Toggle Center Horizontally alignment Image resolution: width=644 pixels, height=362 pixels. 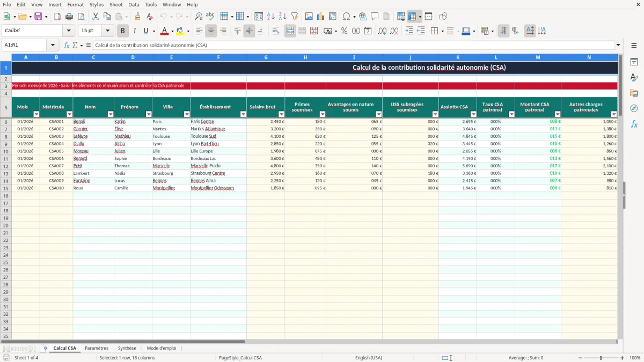click(x=211, y=31)
